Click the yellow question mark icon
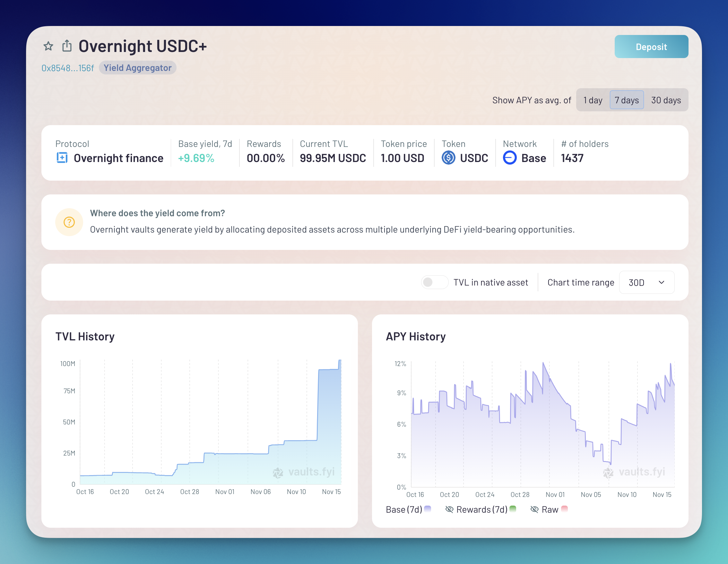Screen dimensions: 728x564 pyautogui.click(x=69, y=222)
